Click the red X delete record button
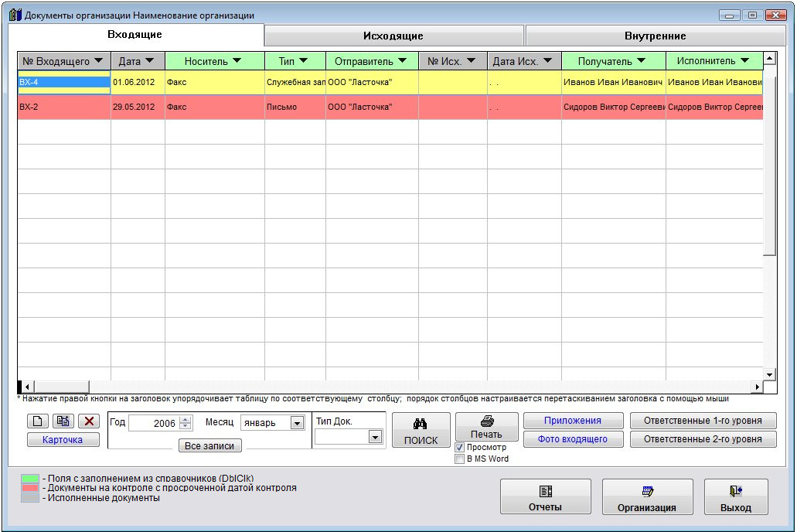797x532 pixels. point(89,421)
